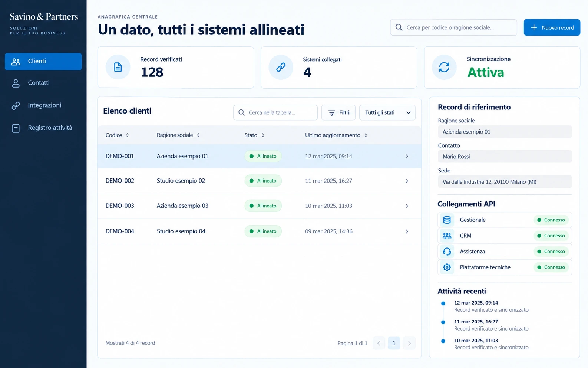Click the Connesso badge for Assistenza

coord(551,252)
